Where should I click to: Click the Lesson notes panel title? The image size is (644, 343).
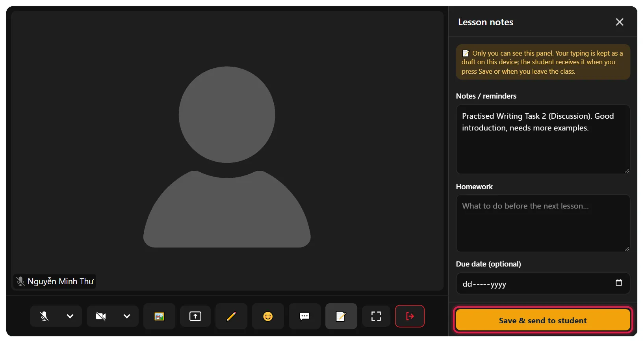click(486, 22)
